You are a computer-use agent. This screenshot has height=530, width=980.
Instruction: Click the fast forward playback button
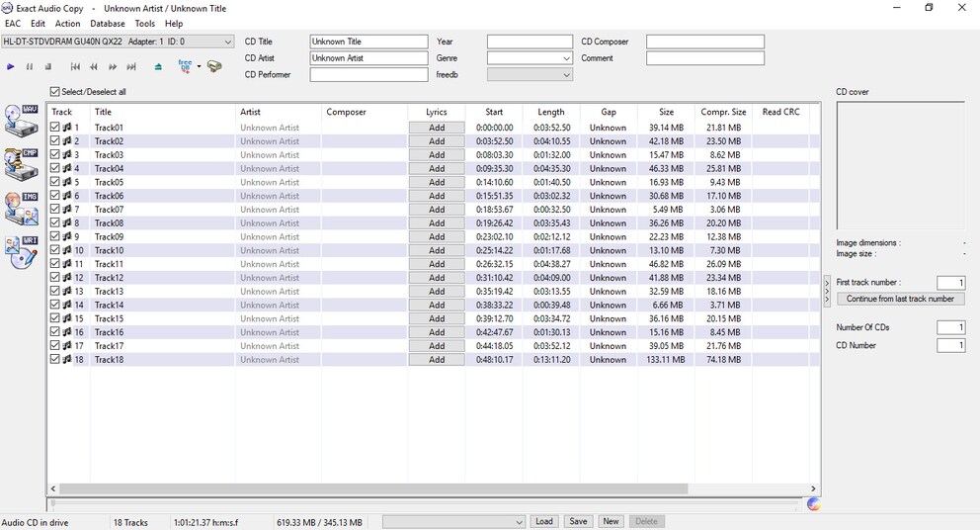(x=113, y=66)
